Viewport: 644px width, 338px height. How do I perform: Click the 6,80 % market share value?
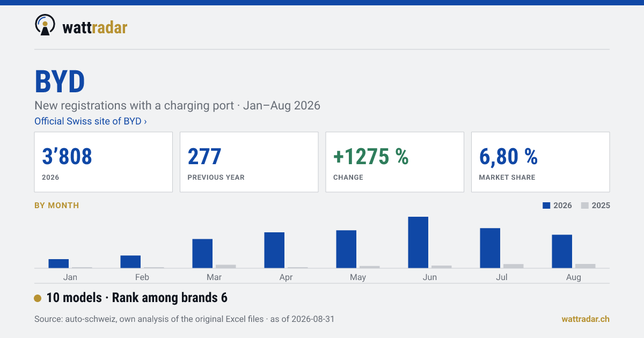coord(508,156)
